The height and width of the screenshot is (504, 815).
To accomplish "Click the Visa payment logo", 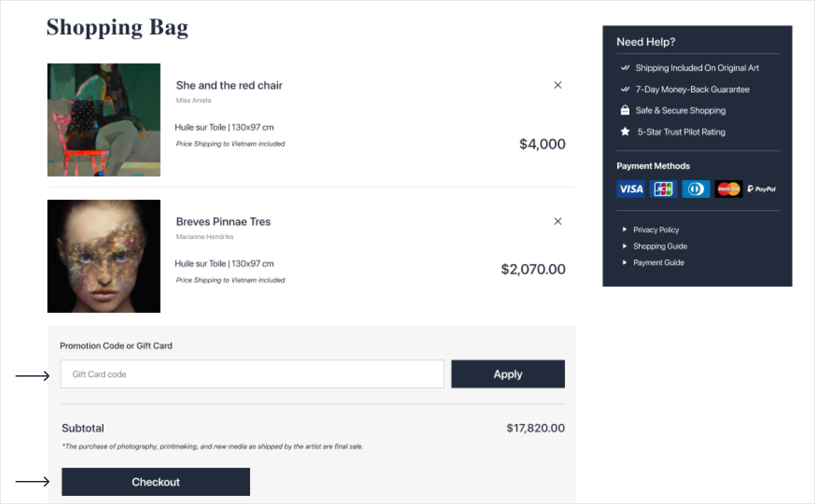I will [x=631, y=189].
